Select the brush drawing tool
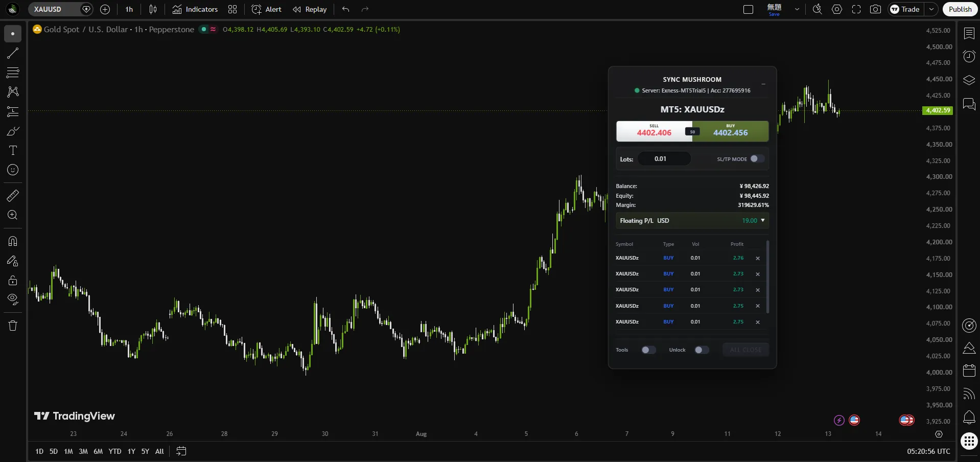This screenshot has width=980, height=462. (13, 131)
